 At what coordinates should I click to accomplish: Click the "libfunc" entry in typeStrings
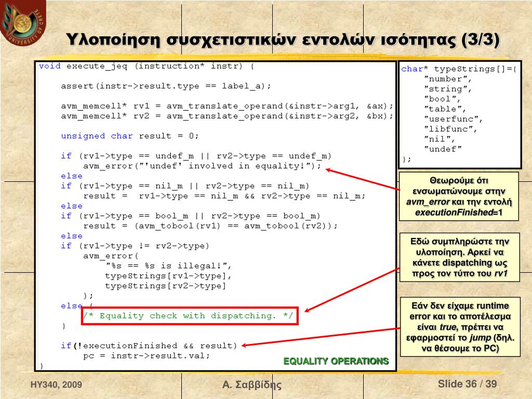pos(450,129)
